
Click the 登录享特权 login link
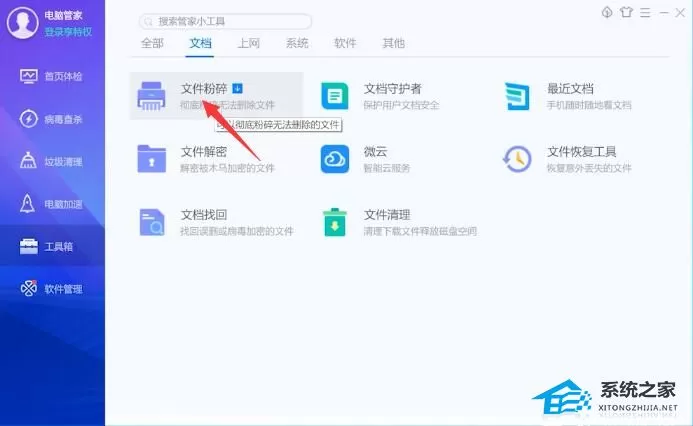click(68, 32)
